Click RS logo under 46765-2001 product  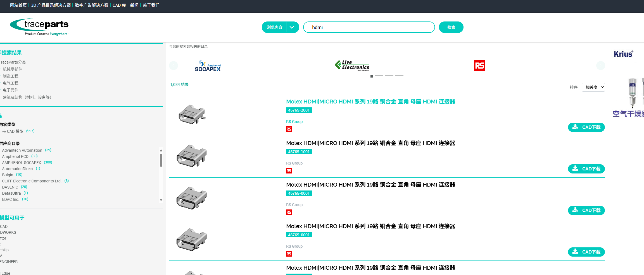coord(289,129)
